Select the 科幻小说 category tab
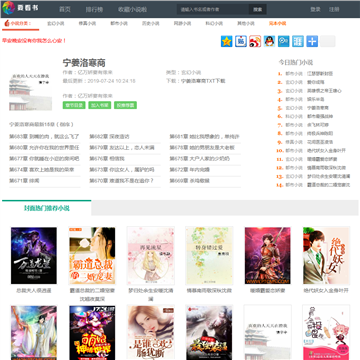The width and height of the screenshot is (360, 360). click(214, 23)
